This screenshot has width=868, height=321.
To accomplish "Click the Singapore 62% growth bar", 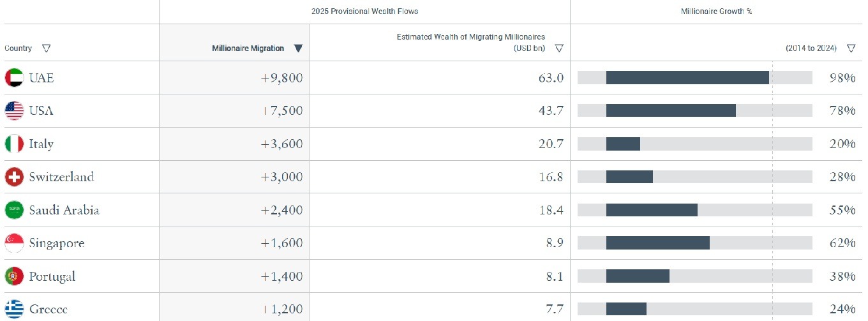I will click(658, 243).
